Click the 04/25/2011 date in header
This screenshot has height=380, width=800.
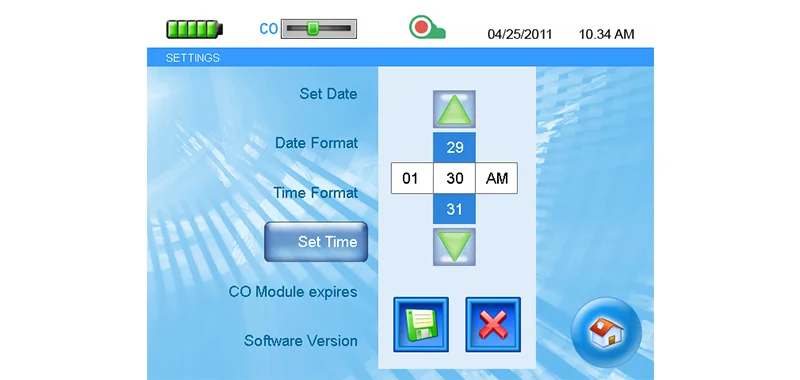tap(520, 34)
